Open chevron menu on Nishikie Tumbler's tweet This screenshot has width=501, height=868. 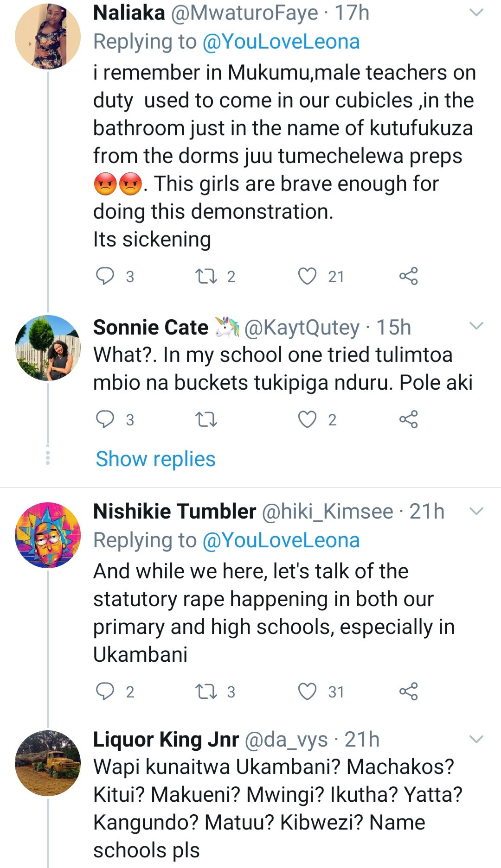click(476, 511)
